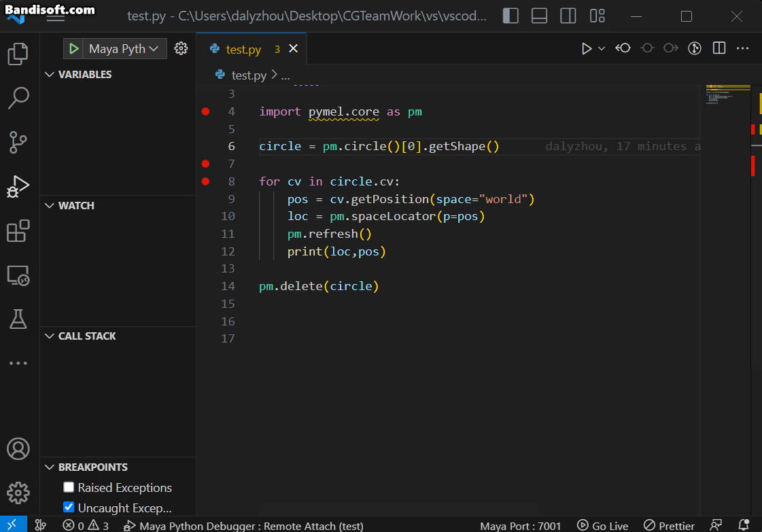Open the Search view
This screenshot has width=762, height=532.
[18, 98]
